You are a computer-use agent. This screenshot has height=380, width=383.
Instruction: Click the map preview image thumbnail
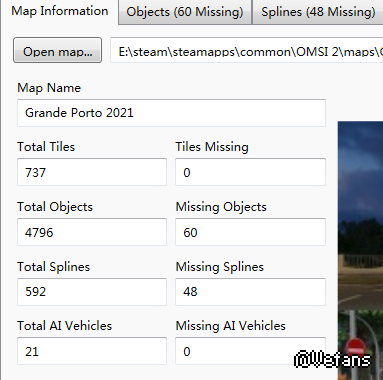tap(360, 251)
